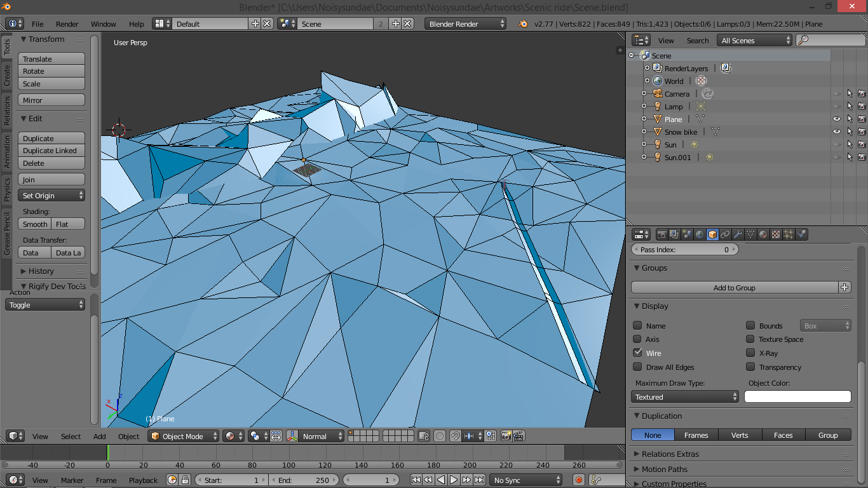This screenshot has width=868, height=488.
Task: Toggle visibility eye for Plane object
Action: pos(837,119)
